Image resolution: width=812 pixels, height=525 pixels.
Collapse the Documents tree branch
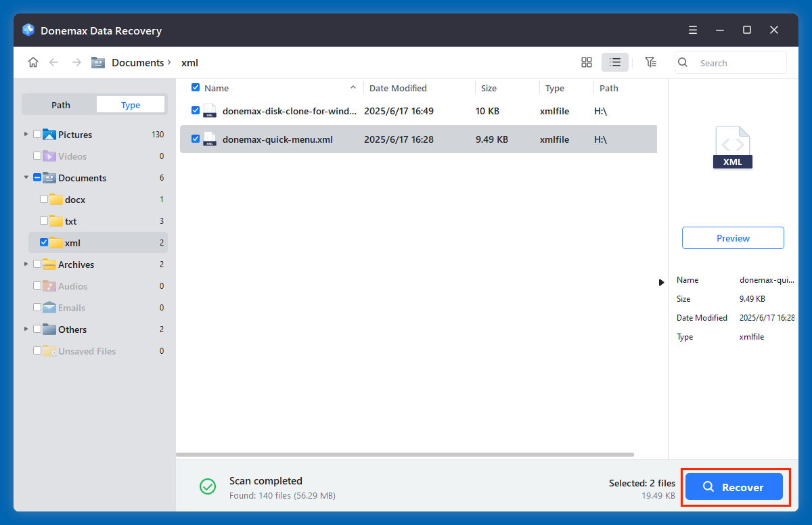click(25, 177)
